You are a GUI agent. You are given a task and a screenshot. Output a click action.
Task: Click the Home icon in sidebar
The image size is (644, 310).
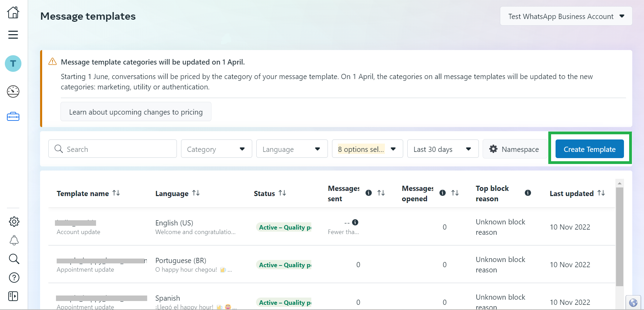pyautogui.click(x=13, y=13)
